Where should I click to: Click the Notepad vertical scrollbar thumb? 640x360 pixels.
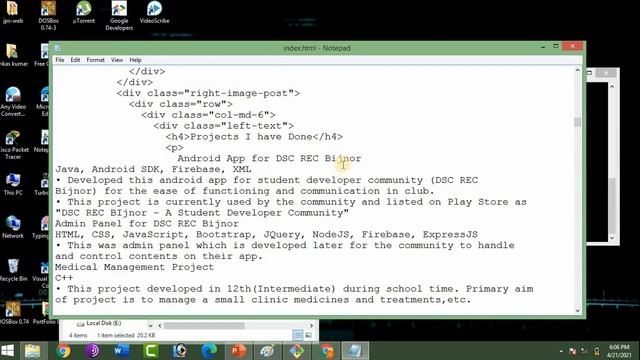(x=578, y=122)
